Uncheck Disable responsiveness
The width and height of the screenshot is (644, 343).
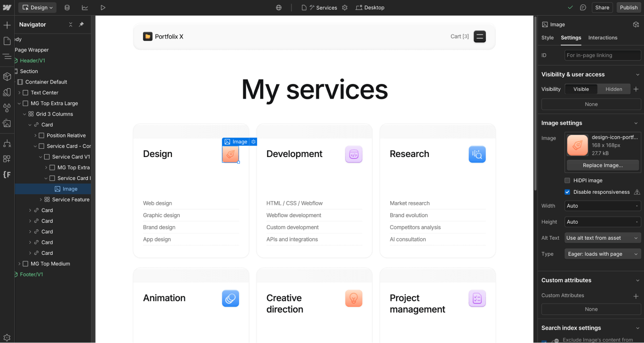tap(567, 192)
